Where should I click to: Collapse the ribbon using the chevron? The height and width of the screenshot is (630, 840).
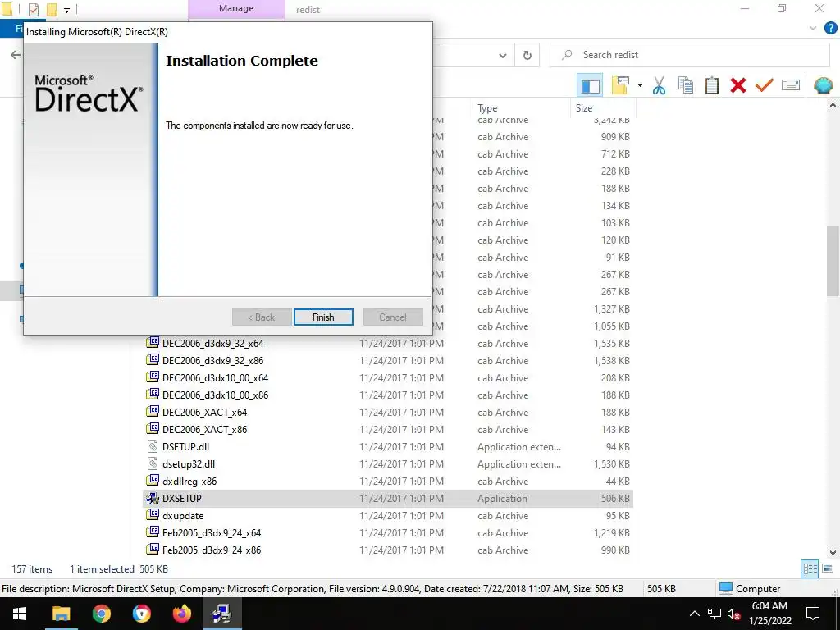point(813,28)
